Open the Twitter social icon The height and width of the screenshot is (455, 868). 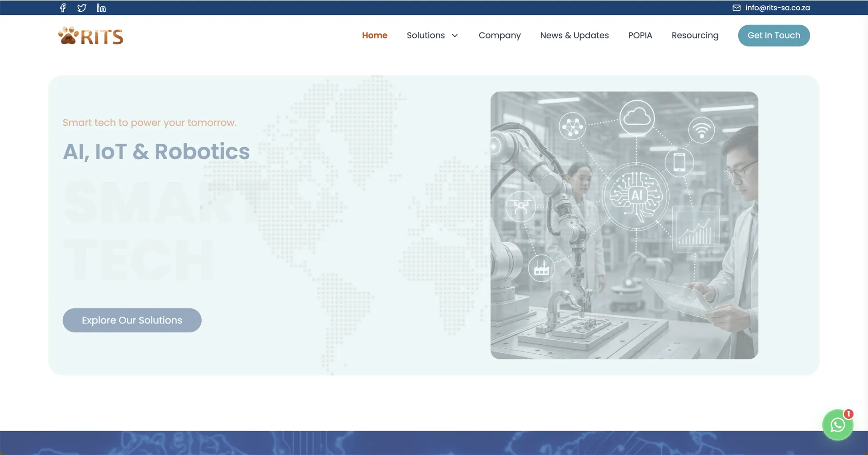click(x=82, y=8)
